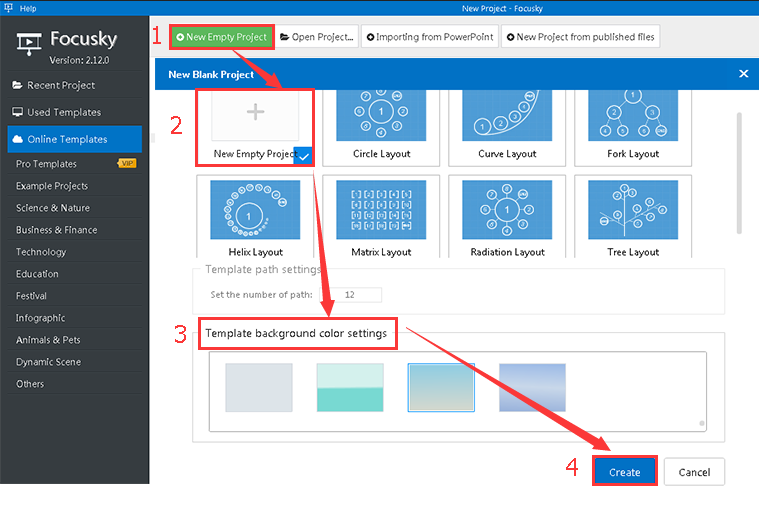The image size is (759, 515).
Task: Click the VIP badge icon
Action: [x=127, y=163]
